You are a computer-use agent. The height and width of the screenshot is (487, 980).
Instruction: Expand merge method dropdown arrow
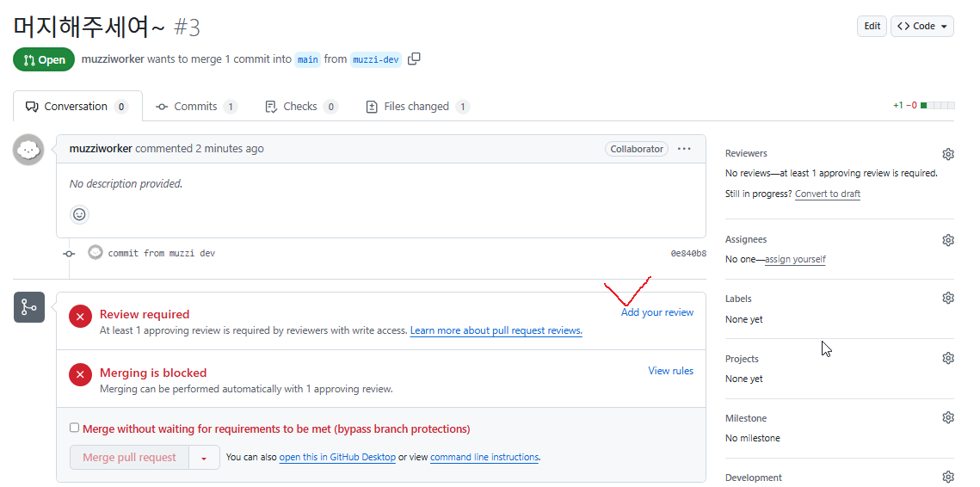point(204,458)
